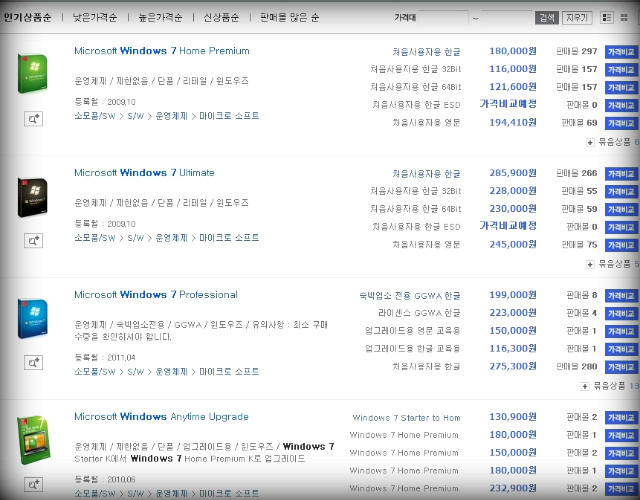This screenshot has width=640, height=500.
Task: Open 라이센스 GGWA 한글 option
Action: (x=419, y=313)
